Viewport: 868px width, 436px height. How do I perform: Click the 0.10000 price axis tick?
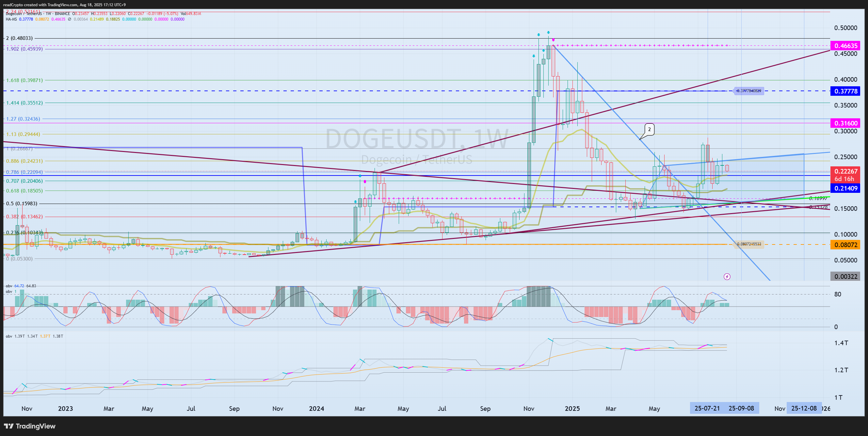(x=845, y=234)
